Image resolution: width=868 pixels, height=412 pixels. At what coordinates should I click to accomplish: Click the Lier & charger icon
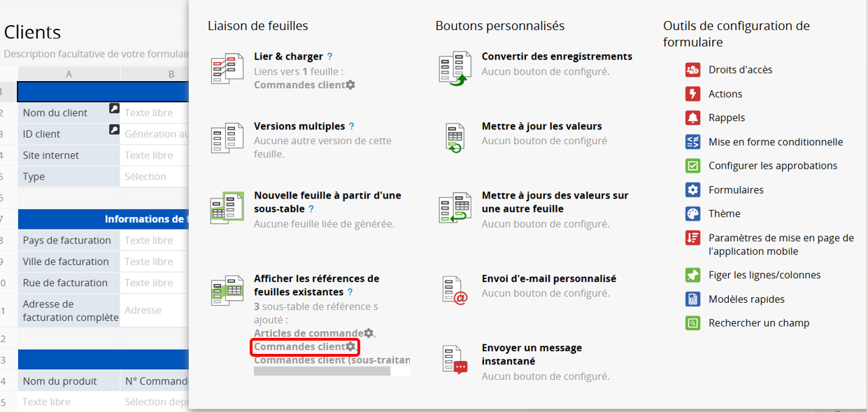(227, 69)
